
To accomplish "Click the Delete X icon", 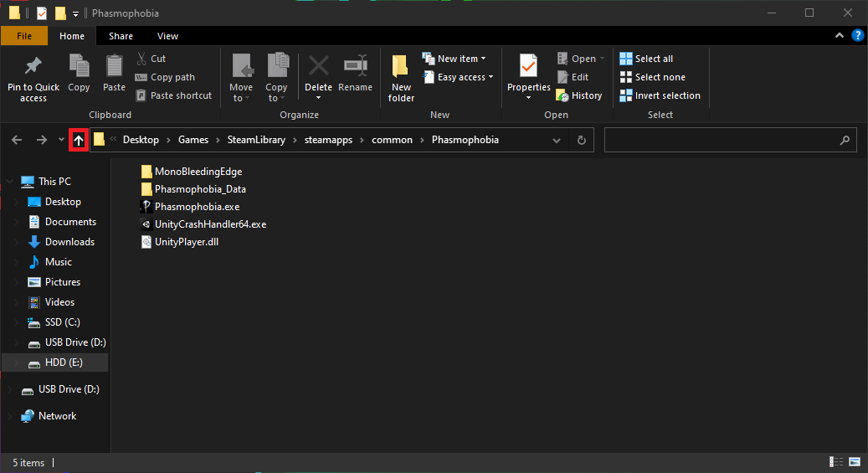I will (x=318, y=66).
